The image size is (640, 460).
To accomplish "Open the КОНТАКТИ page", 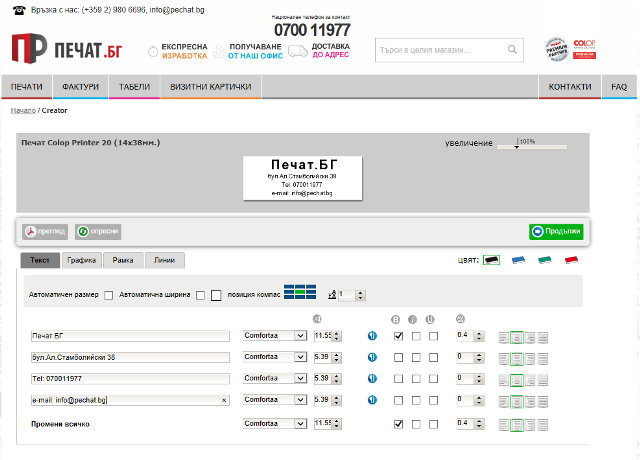I will coord(570,87).
